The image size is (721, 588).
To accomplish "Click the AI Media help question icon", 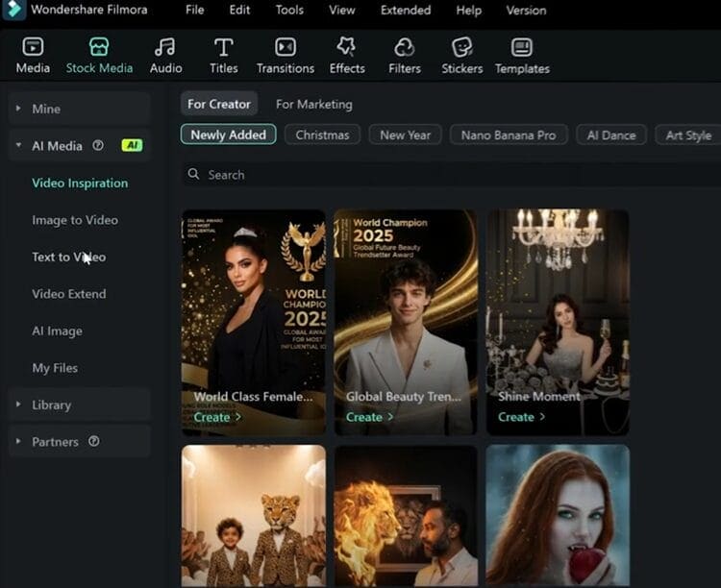I will (98, 145).
